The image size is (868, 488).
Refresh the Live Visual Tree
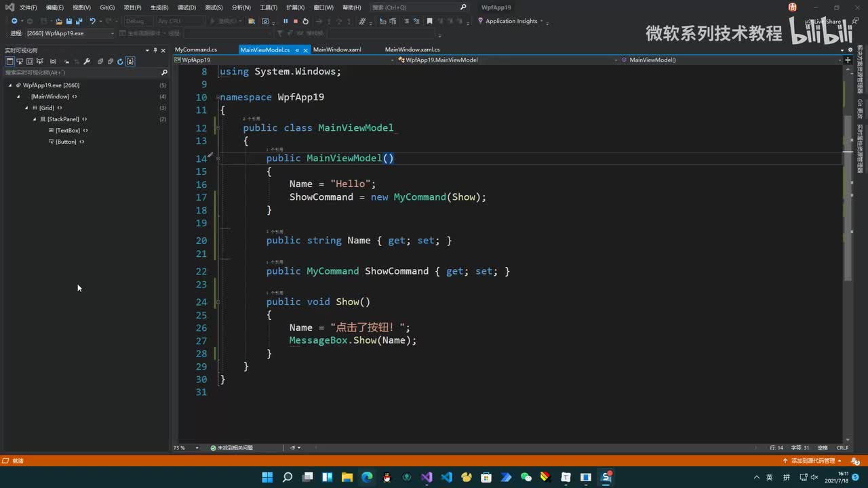pos(120,62)
